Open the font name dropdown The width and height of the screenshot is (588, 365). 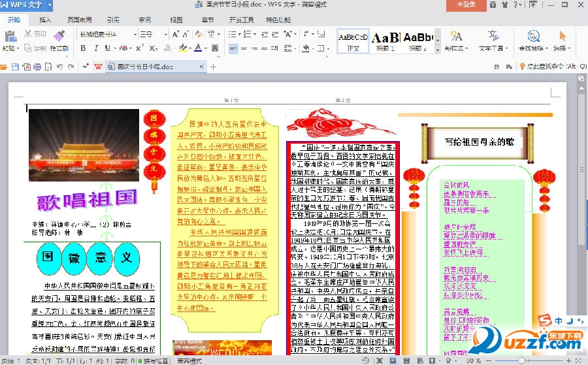(135, 35)
